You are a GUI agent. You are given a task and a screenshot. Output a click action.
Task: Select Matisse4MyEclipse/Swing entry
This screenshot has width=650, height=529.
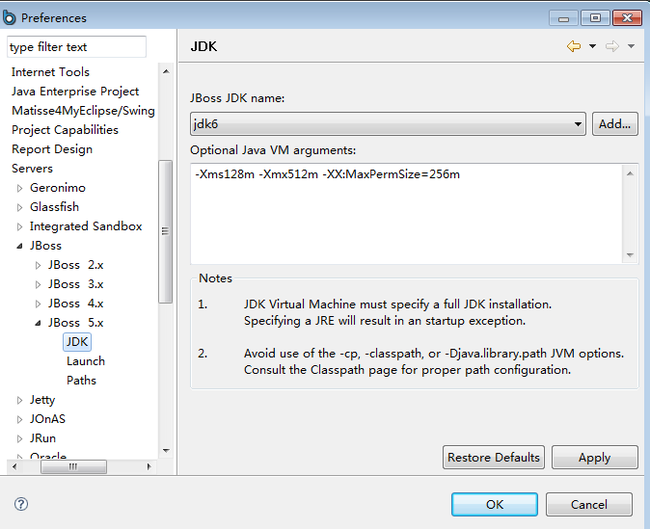click(83, 111)
